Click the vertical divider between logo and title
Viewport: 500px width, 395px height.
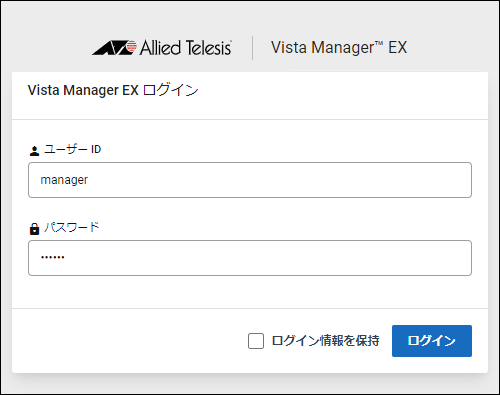click(252, 48)
